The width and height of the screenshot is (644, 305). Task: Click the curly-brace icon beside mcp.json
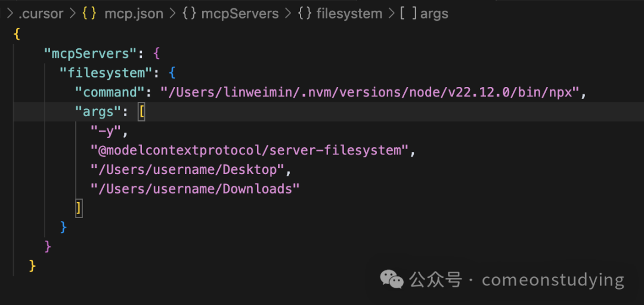(x=89, y=14)
